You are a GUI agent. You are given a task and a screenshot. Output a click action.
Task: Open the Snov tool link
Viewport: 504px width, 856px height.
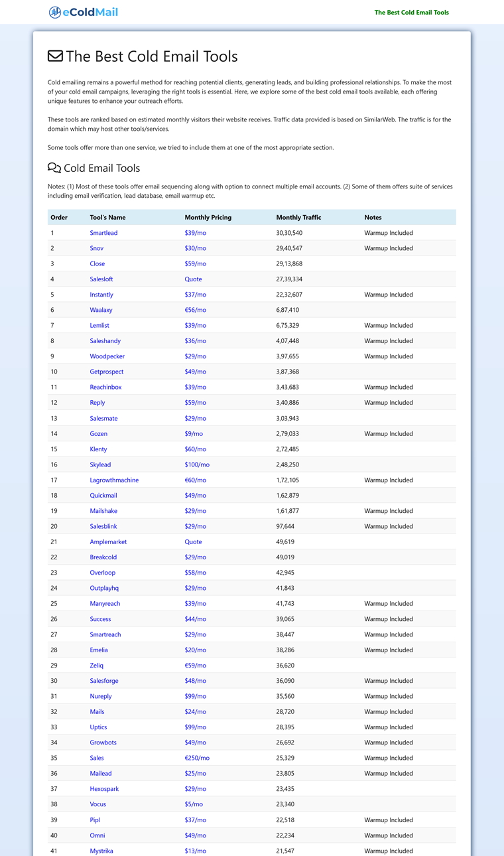point(97,248)
